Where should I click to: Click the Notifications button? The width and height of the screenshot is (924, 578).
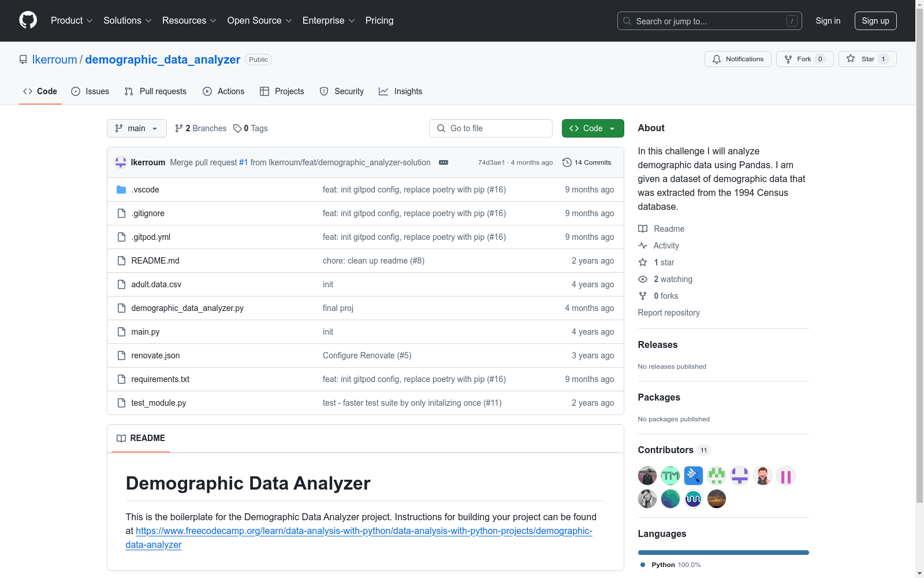(738, 59)
